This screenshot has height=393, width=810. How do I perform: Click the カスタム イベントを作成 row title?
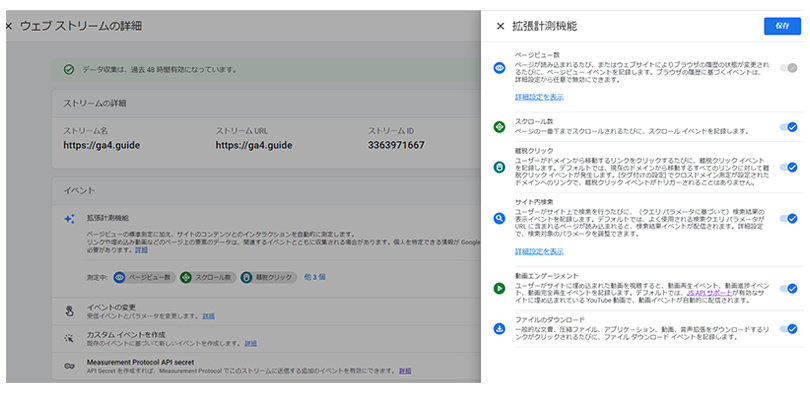pyautogui.click(x=126, y=335)
